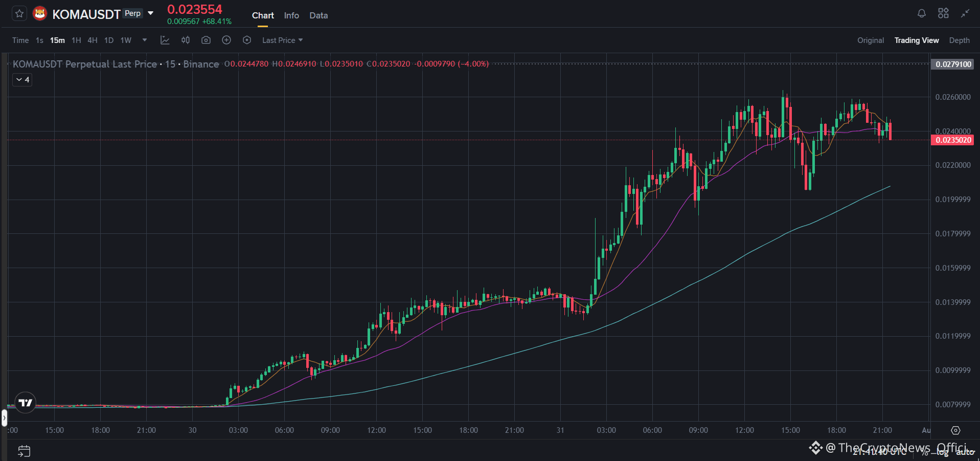
Task: Open the chart layout grid icon
Action: pyautogui.click(x=944, y=14)
